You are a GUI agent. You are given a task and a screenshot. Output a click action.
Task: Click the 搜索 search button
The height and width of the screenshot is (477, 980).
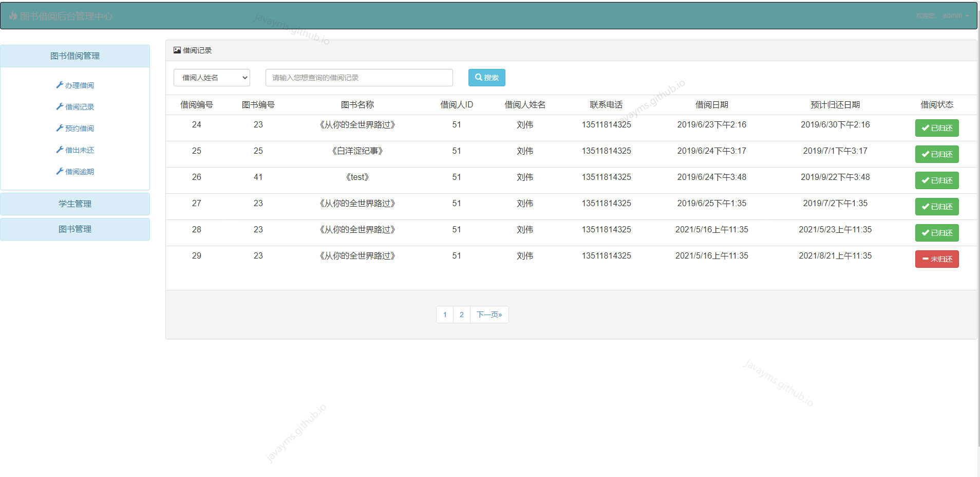point(486,77)
